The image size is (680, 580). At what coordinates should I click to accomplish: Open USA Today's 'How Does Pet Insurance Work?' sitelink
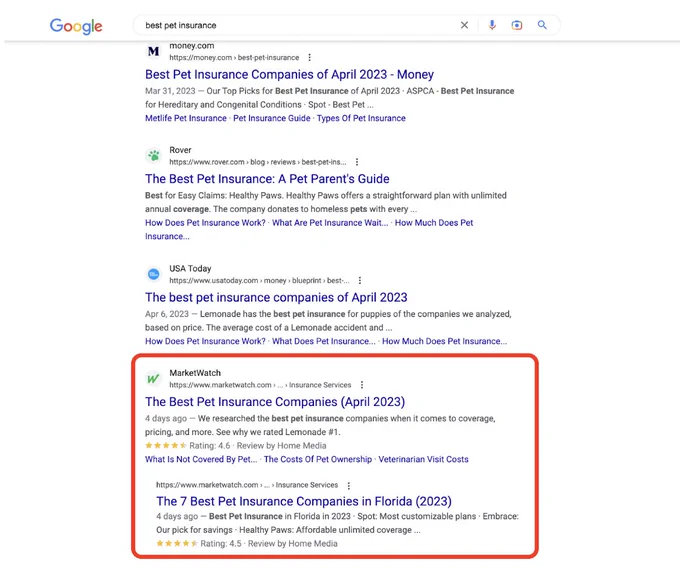click(205, 341)
